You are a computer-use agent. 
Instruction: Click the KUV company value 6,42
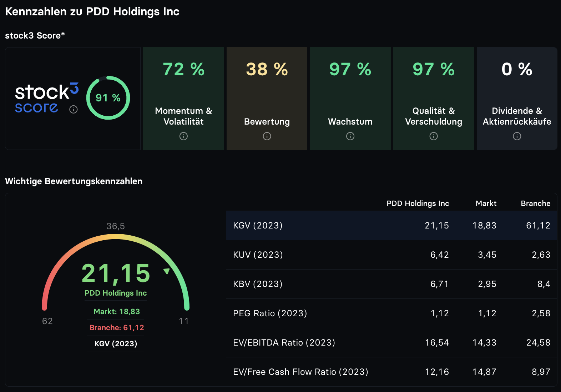(440, 255)
